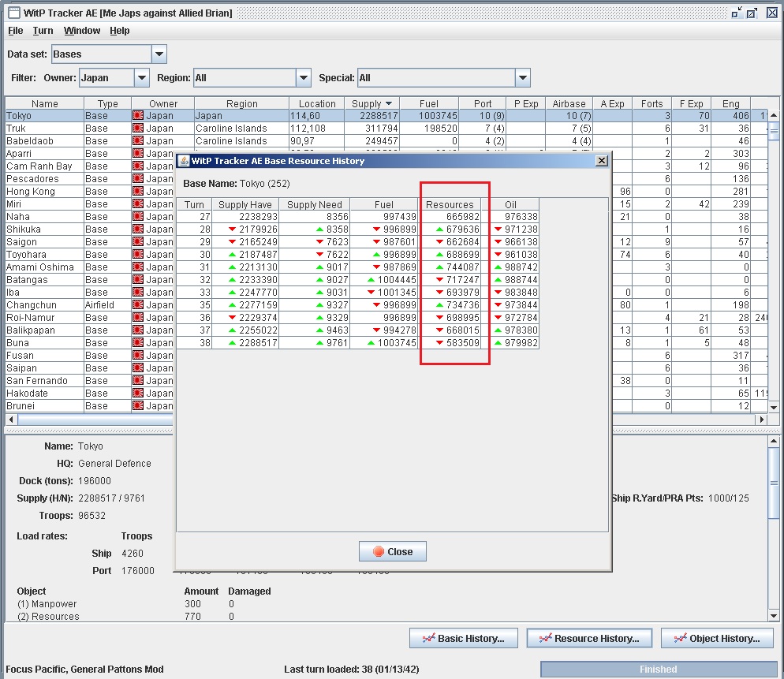The height and width of the screenshot is (679, 784).
Task: Sort the bases table by Supply column
Action: coord(371,103)
